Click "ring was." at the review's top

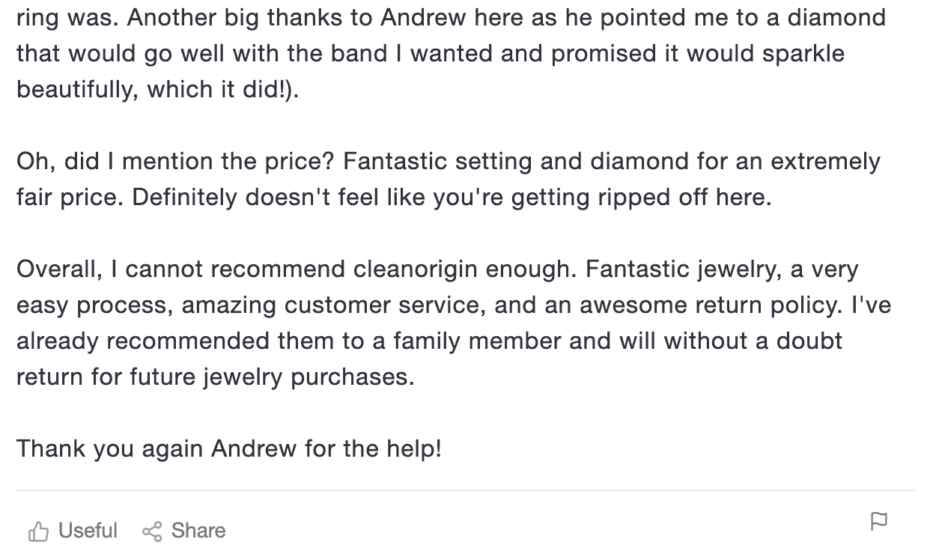point(63,17)
